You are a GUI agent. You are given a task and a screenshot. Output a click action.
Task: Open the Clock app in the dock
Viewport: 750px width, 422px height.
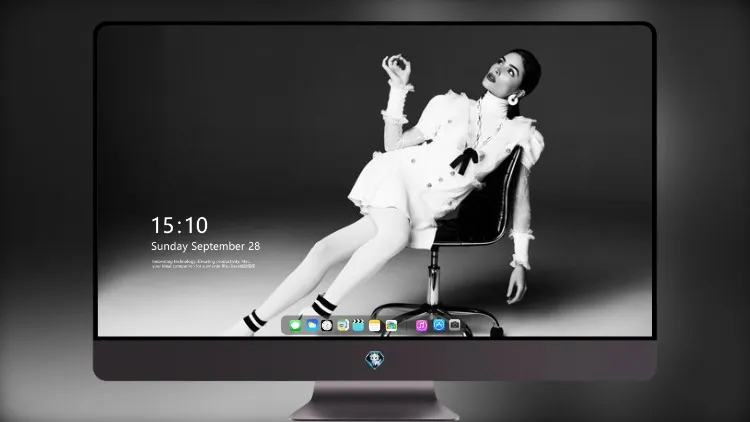pyautogui.click(x=327, y=325)
